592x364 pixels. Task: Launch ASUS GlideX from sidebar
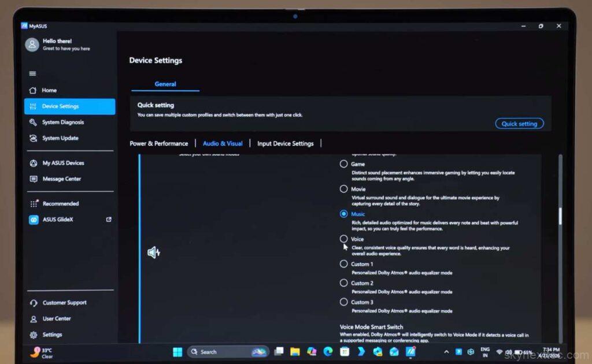click(x=58, y=220)
